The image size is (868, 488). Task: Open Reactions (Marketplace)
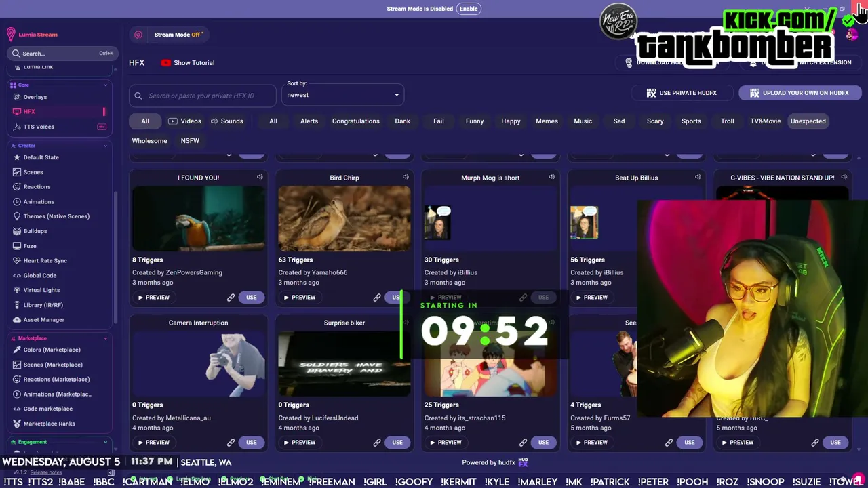pyautogui.click(x=56, y=380)
